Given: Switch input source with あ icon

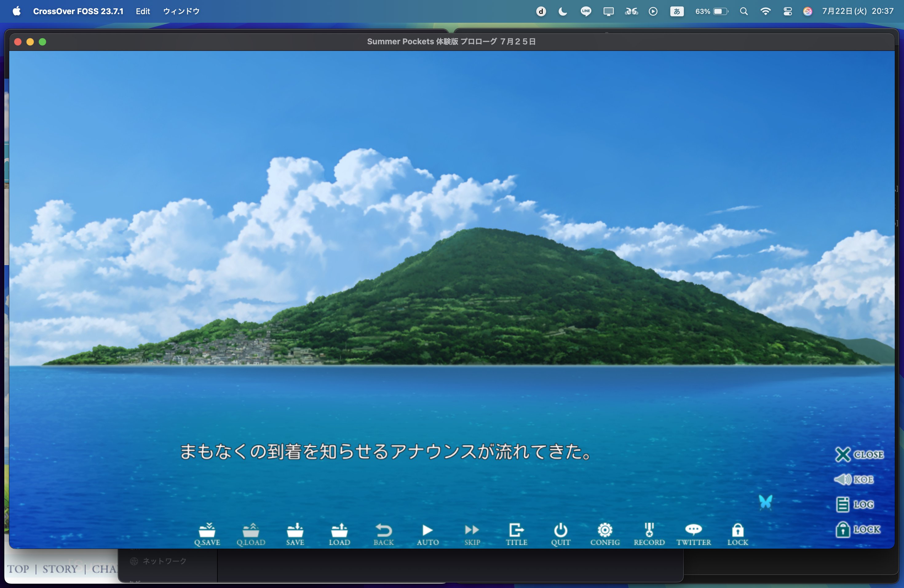Looking at the screenshot, I should pos(677,11).
